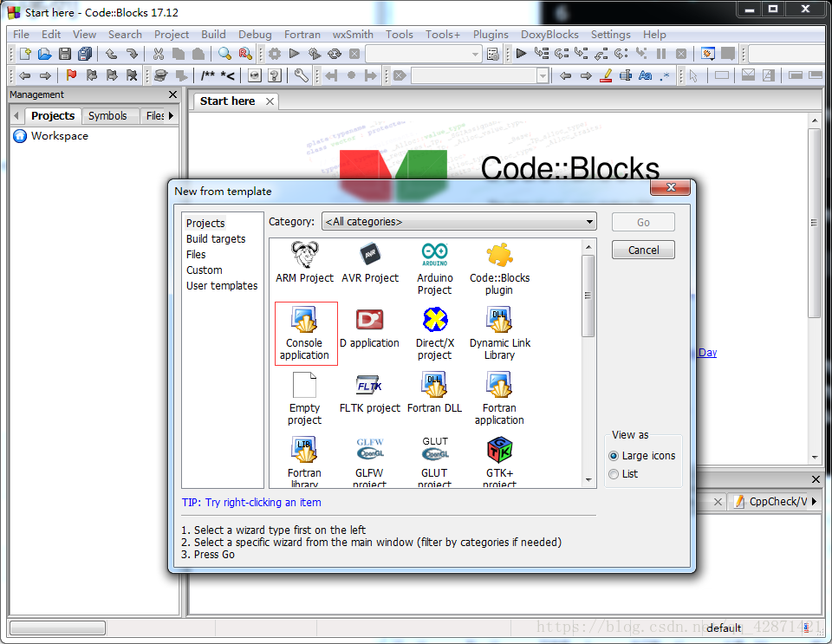832x644 pixels.
Task: Select the D application template
Action: [370, 328]
